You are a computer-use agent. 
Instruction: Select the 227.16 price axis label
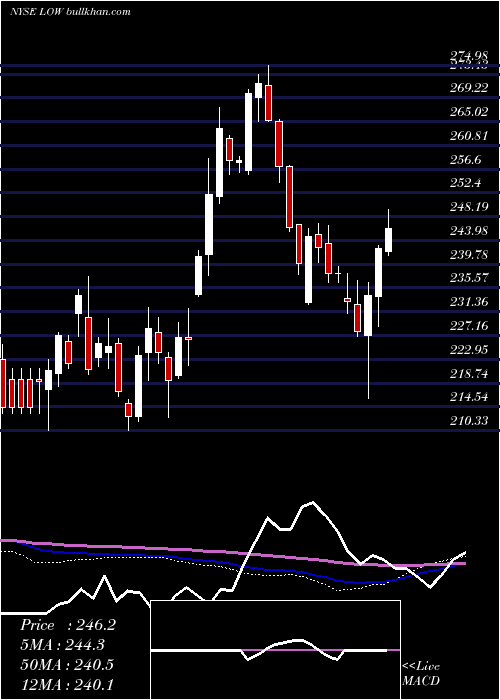[469, 325]
